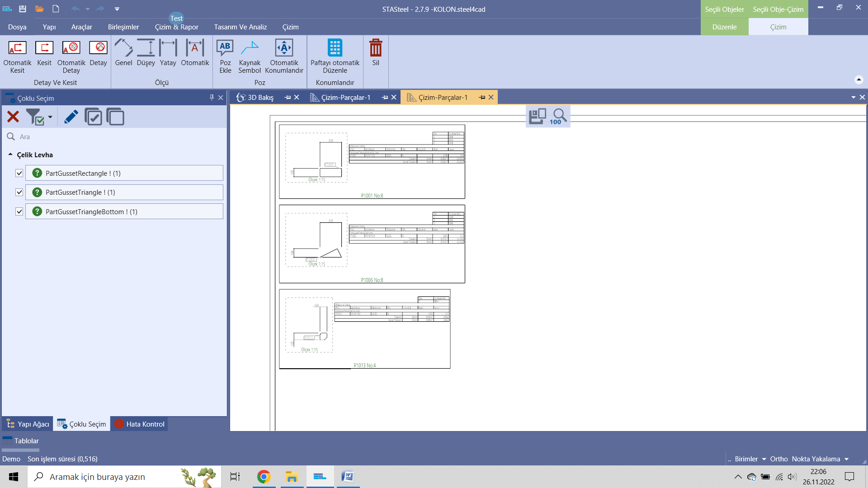Select the Otomatik Detay tool
This screenshot has height=488, width=868.
tap(71, 48)
